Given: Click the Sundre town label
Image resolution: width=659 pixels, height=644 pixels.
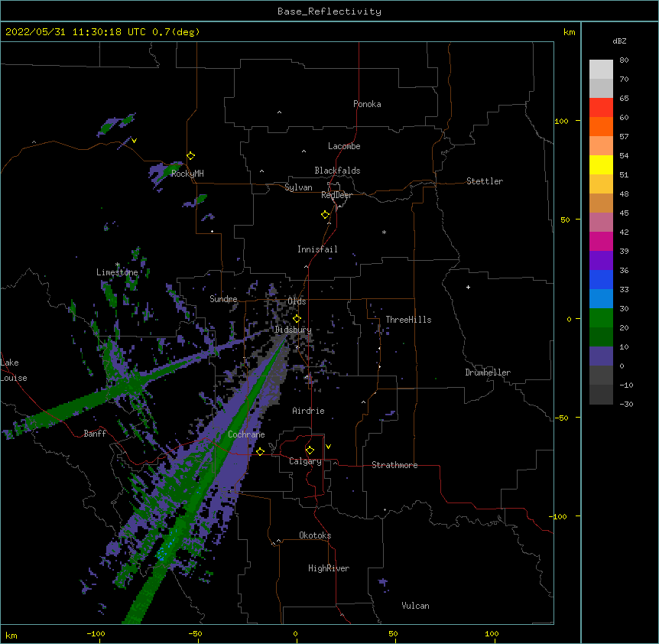Looking at the screenshot, I should point(223,299).
